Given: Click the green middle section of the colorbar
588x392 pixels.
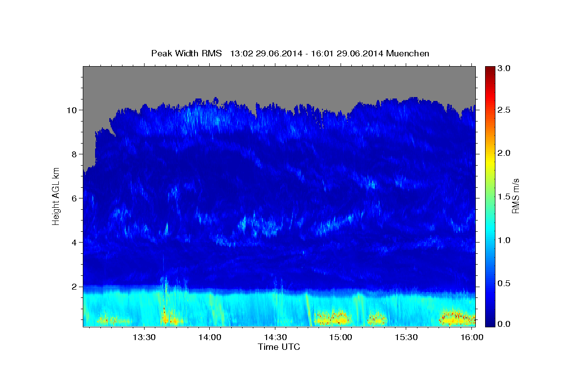Looking at the screenshot, I should tap(490, 196).
